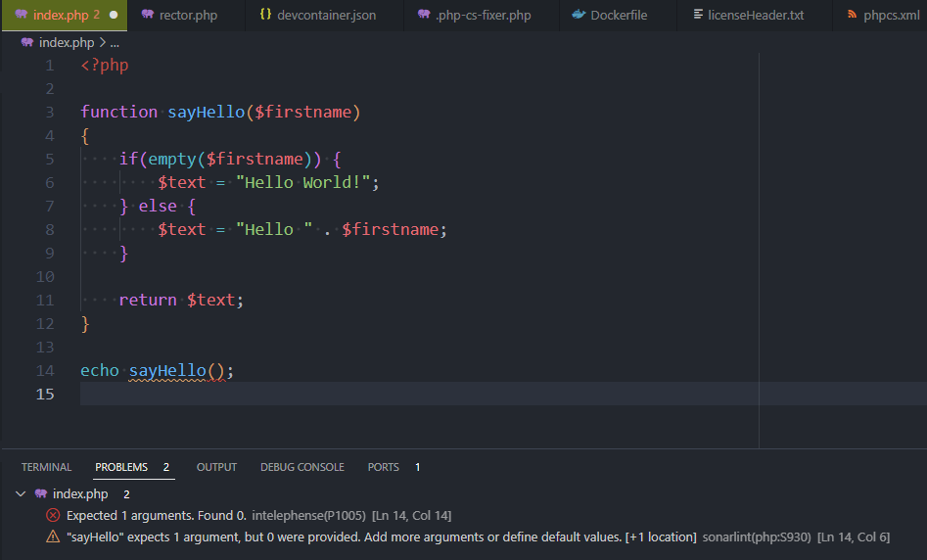Click the else keyword on line 7

158,206
